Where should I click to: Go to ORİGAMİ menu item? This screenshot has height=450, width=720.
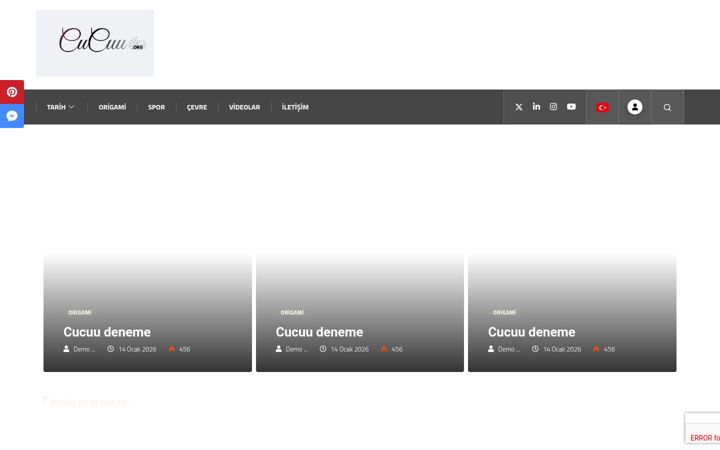click(x=112, y=107)
